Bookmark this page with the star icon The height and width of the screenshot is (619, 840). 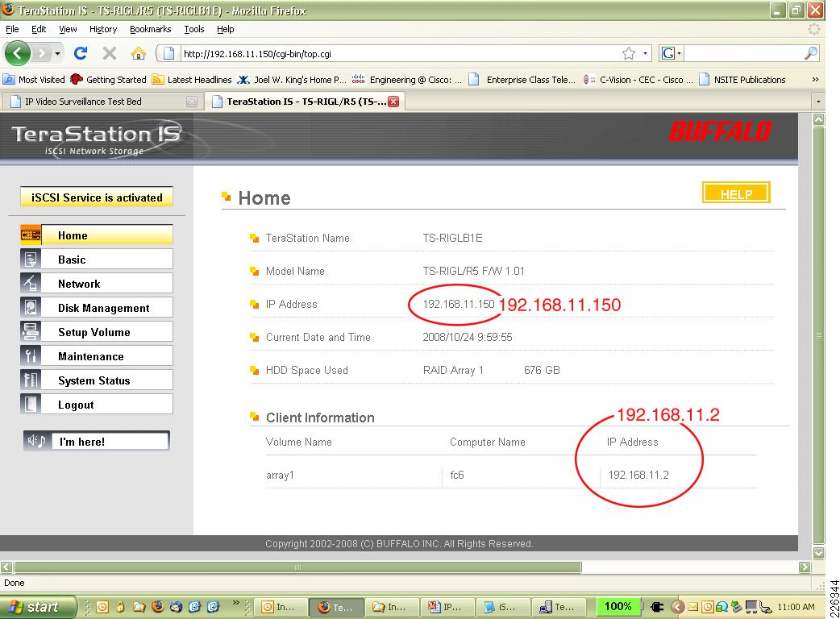[629, 53]
